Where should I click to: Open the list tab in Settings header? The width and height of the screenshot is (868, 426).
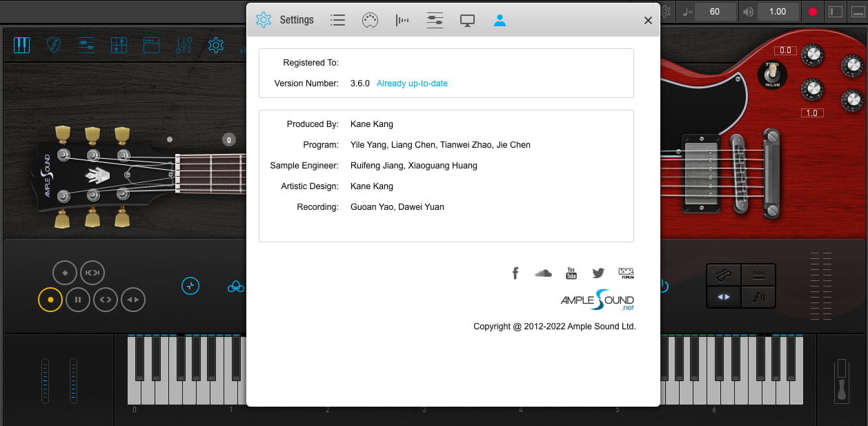tap(337, 20)
